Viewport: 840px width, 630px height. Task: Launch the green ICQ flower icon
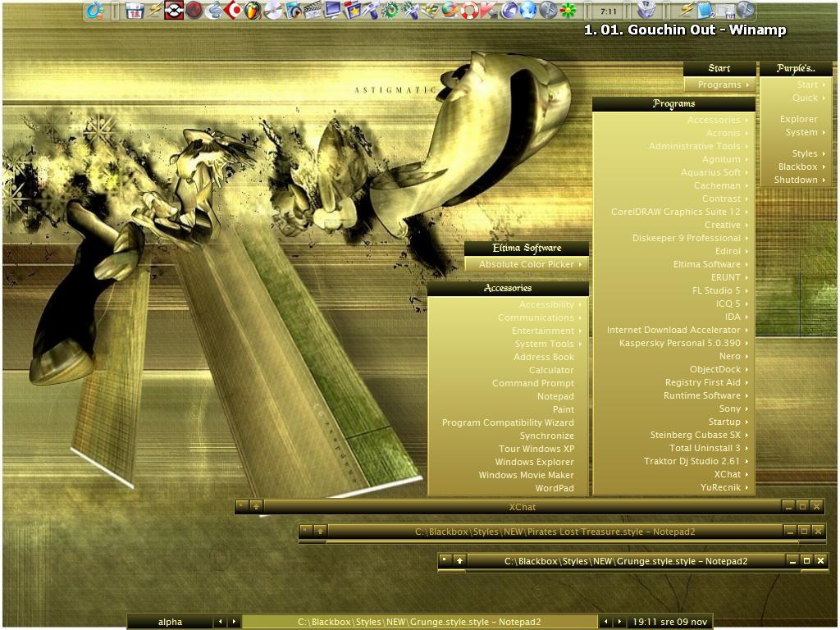568,10
